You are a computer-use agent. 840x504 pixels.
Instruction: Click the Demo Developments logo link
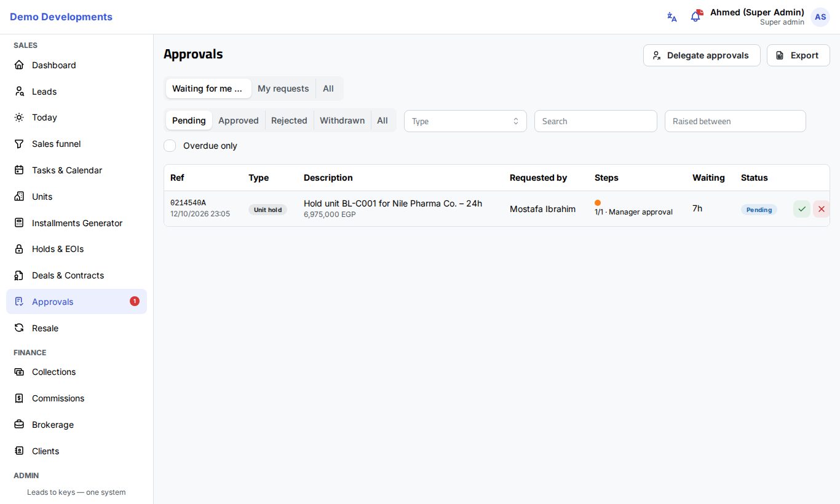(x=61, y=17)
